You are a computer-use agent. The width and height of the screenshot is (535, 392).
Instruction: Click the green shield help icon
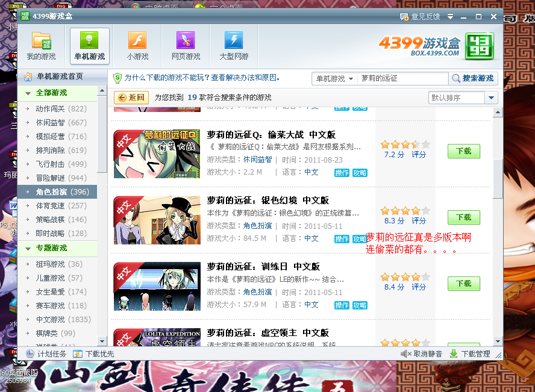pos(117,78)
